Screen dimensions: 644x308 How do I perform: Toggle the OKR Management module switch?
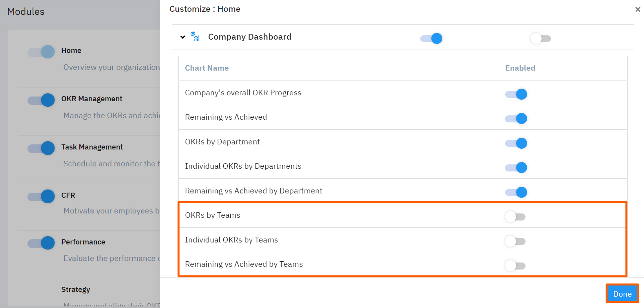(41, 100)
